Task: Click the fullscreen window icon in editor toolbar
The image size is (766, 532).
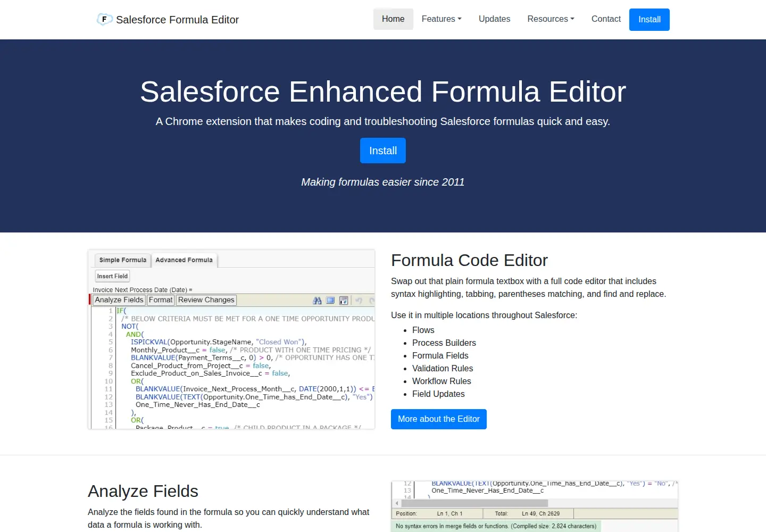Action: coord(330,301)
